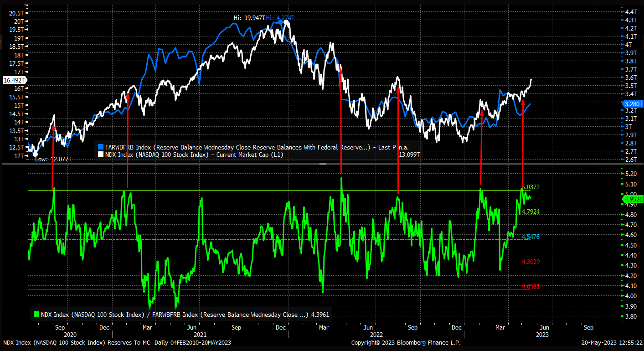Click the white NDX high-point marker dot
644x351 pixels.
286,22
